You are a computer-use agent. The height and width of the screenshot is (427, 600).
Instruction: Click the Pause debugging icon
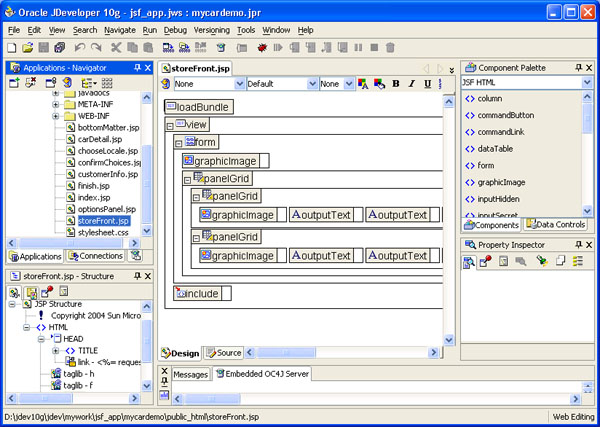358,48
